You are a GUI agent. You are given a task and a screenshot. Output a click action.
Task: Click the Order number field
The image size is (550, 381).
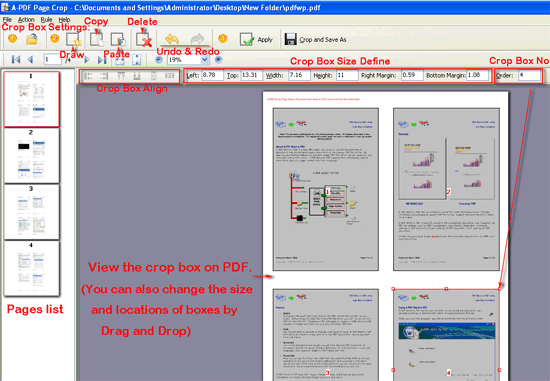[x=530, y=75]
